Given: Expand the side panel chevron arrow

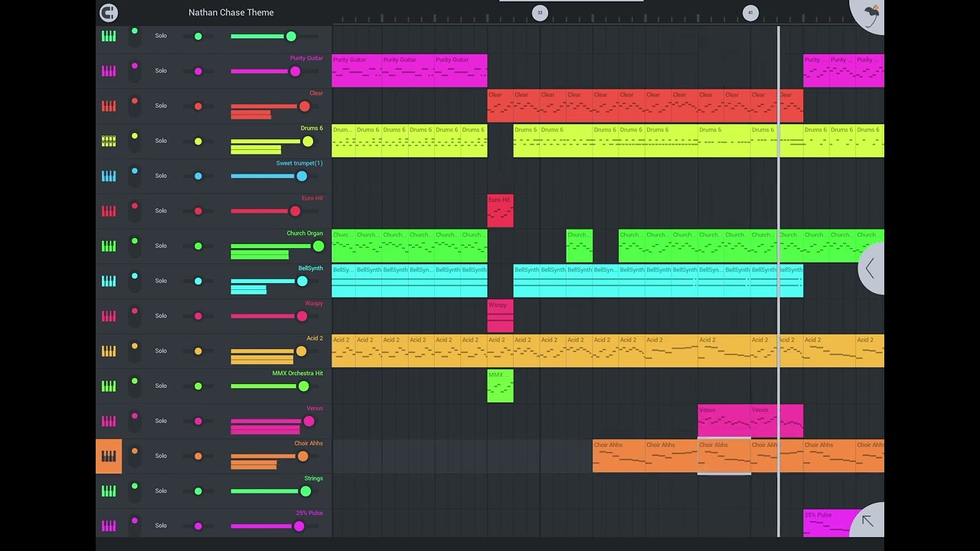Looking at the screenshot, I should [871, 269].
